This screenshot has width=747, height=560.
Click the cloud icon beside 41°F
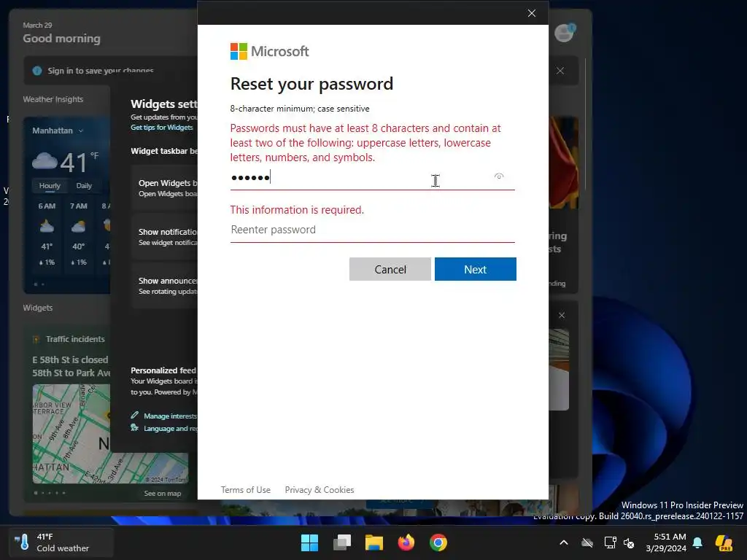click(44, 161)
